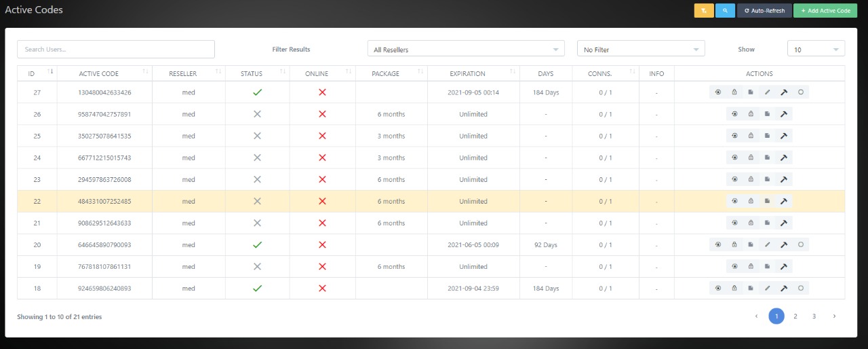Open the No Filter dropdown

pos(641,49)
